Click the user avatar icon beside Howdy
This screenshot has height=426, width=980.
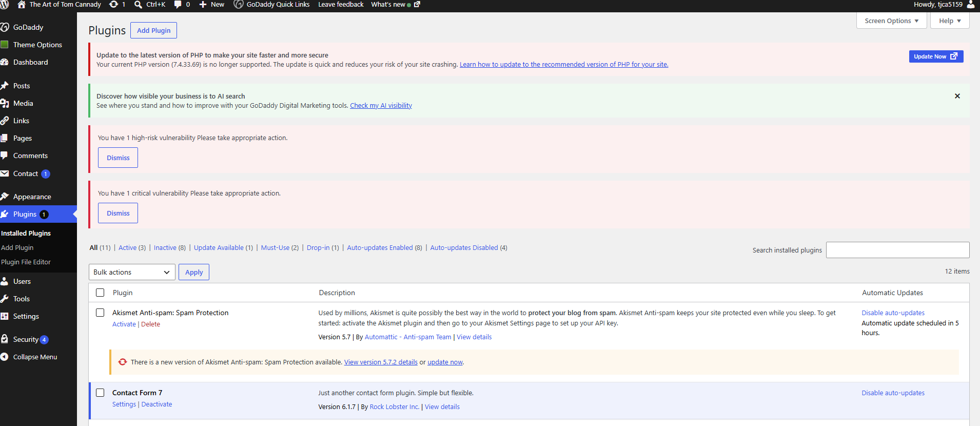coord(971,5)
